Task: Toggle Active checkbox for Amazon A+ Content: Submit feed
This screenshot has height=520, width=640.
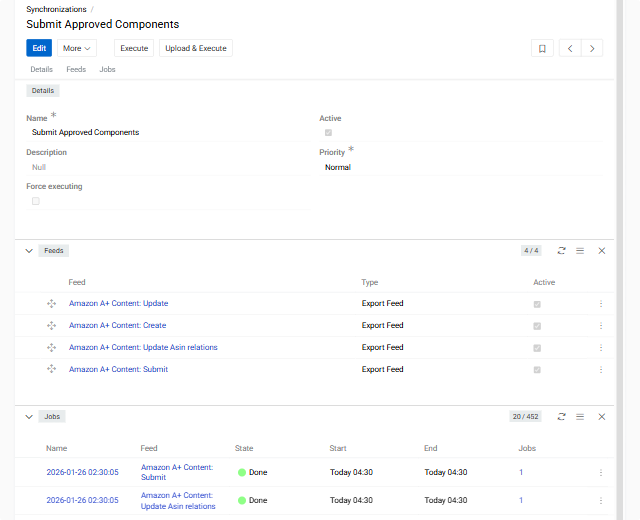Action: [x=538, y=370]
